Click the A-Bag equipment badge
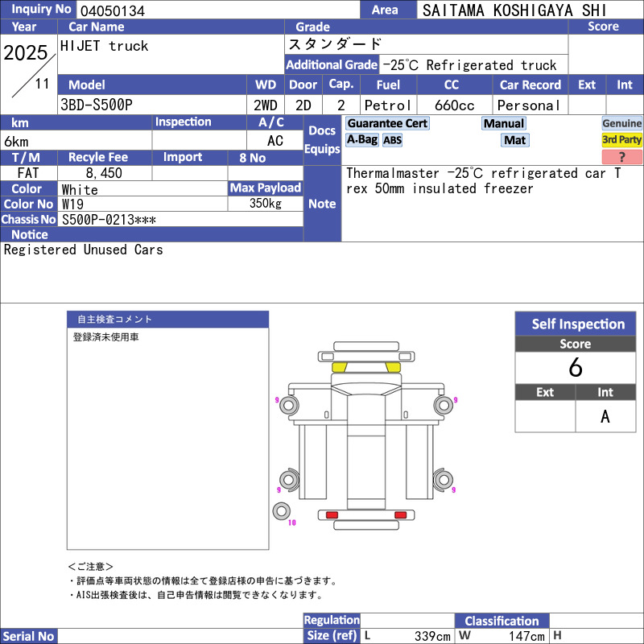Image resolution: width=644 pixels, height=644 pixels. (361, 140)
